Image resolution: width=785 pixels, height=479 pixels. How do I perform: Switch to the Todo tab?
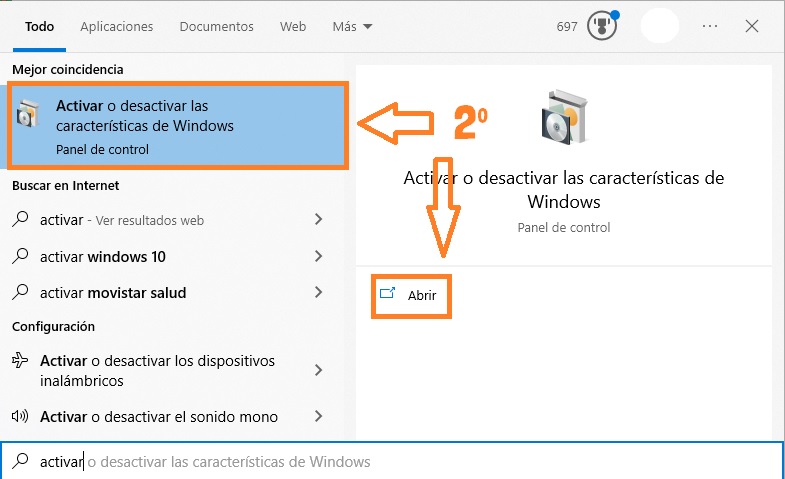[x=40, y=27]
